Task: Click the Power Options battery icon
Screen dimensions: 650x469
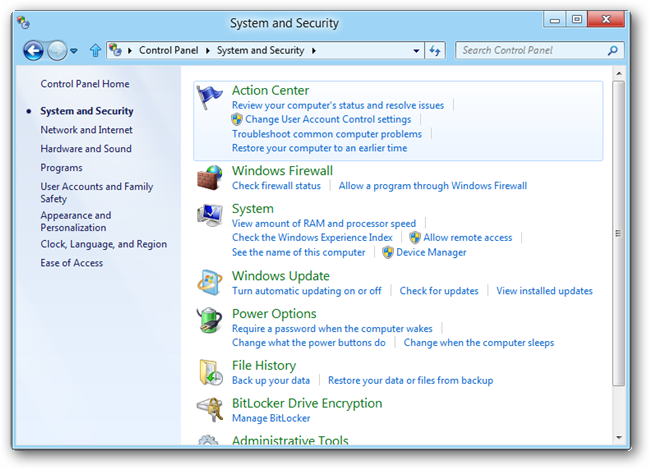Action: [210, 320]
